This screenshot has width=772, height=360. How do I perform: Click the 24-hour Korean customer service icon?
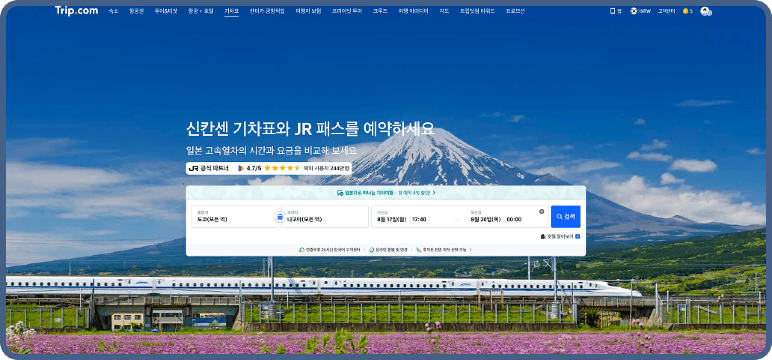302,250
